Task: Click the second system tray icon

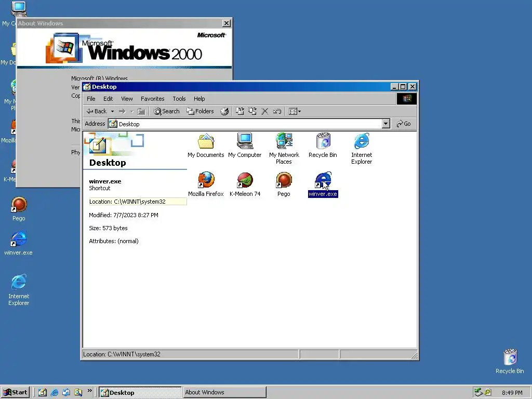Action: point(487,392)
